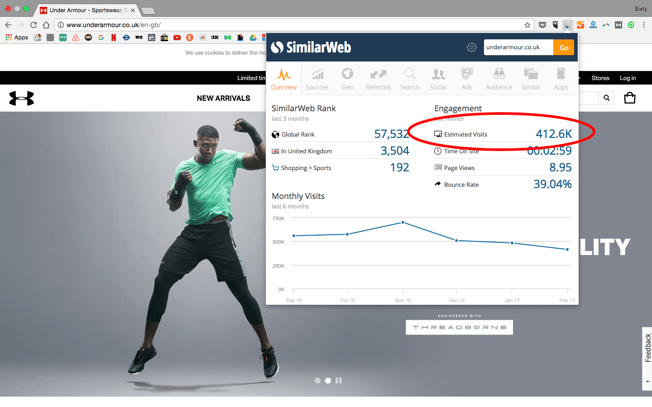Open the Airbnb bookmark
Screen dimensions: 652x407
tap(75, 37)
